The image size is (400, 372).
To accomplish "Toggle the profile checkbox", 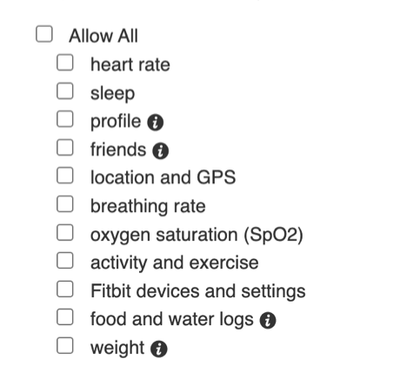I will tap(65, 119).
